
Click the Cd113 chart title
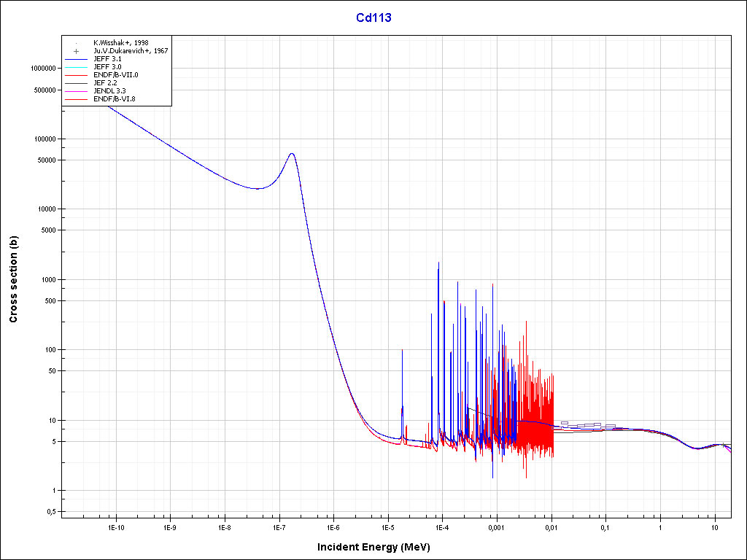tap(373, 18)
